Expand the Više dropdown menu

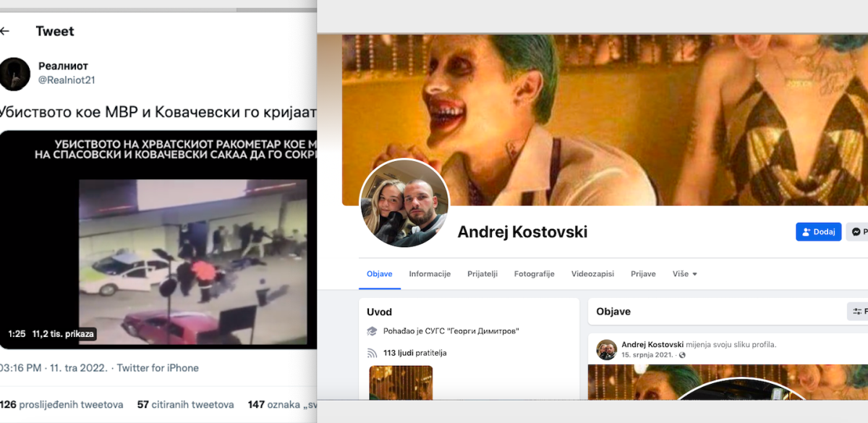click(685, 274)
